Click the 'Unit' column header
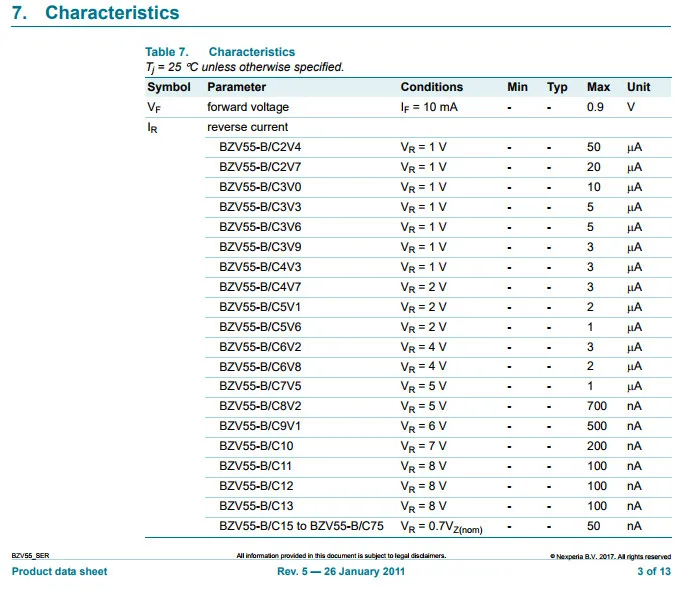This screenshot has width=685, height=589. [x=638, y=87]
